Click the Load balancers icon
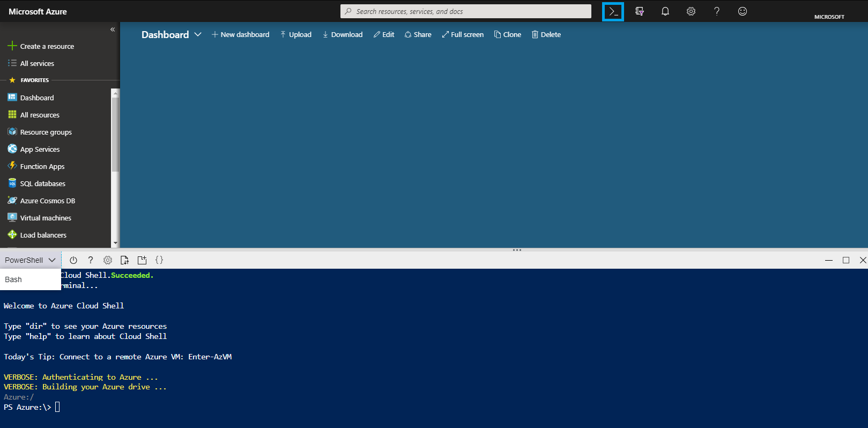This screenshot has width=868, height=428. pyautogui.click(x=12, y=234)
